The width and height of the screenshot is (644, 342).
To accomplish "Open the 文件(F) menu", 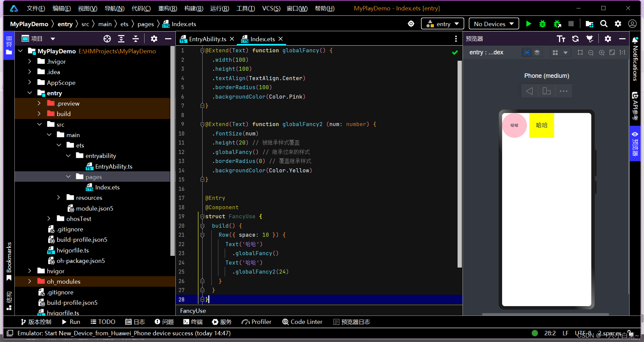I will (36, 8).
